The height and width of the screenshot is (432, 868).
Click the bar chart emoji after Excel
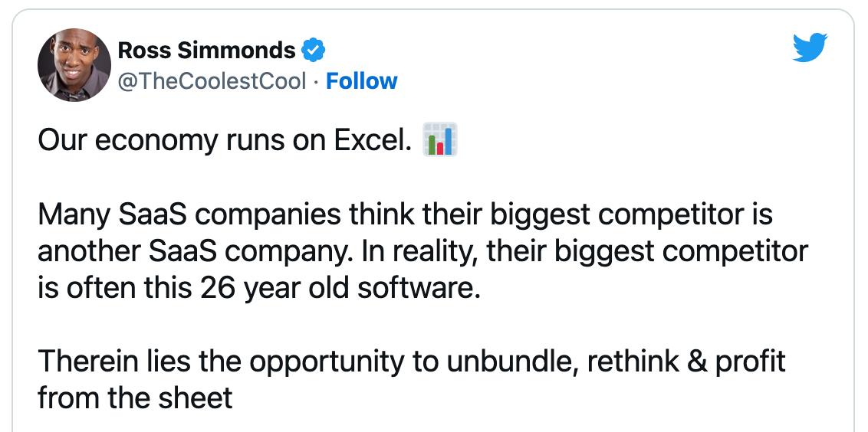point(440,139)
